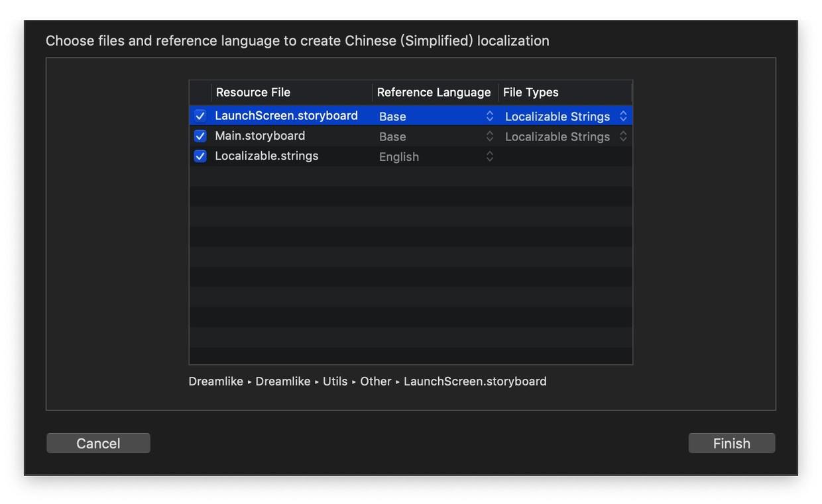Screen dimensions: 822x504
Task: Select the Localizable.strings file name
Action: [266, 156]
